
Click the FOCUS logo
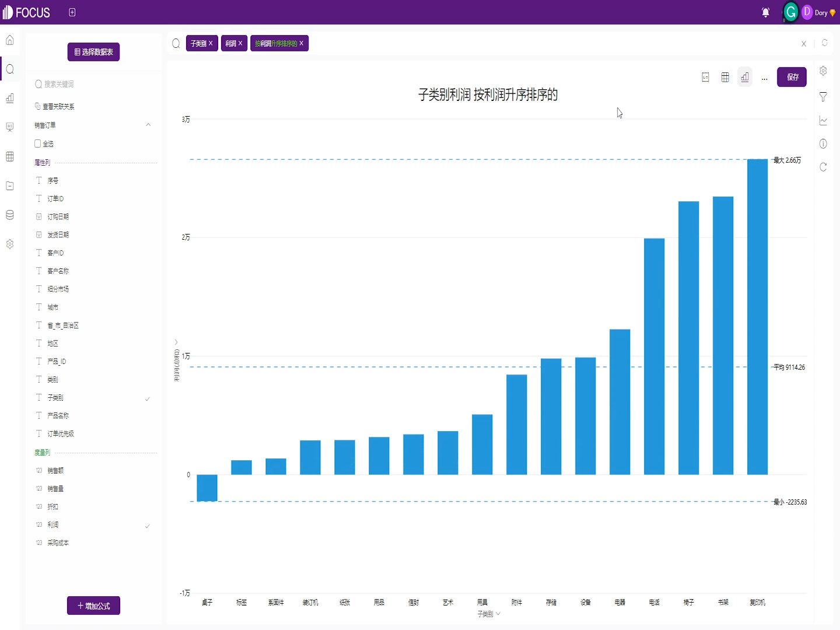tap(27, 12)
